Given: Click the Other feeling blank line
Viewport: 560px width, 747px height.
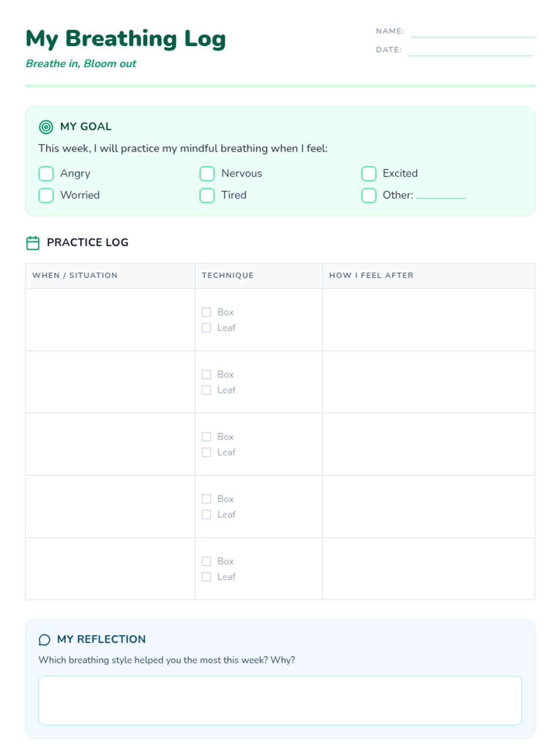Looking at the screenshot, I should [441, 194].
